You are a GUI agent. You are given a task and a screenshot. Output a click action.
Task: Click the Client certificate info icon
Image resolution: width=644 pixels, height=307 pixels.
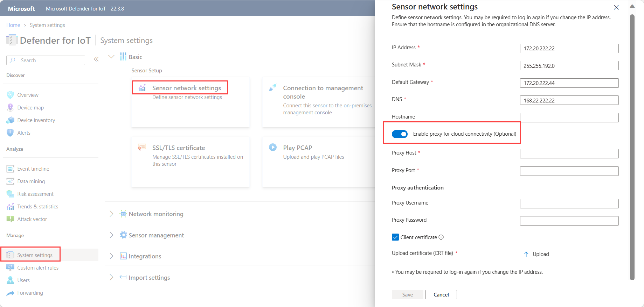pyautogui.click(x=441, y=237)
